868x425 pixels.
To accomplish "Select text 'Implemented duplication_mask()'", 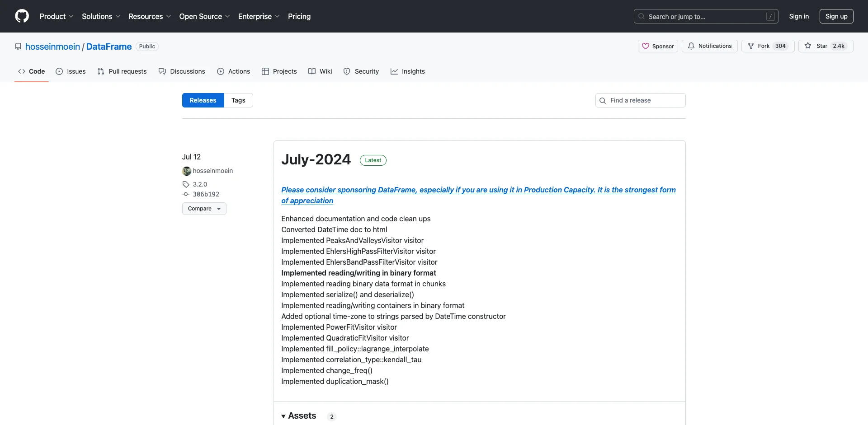I will [x=335, y=381].
